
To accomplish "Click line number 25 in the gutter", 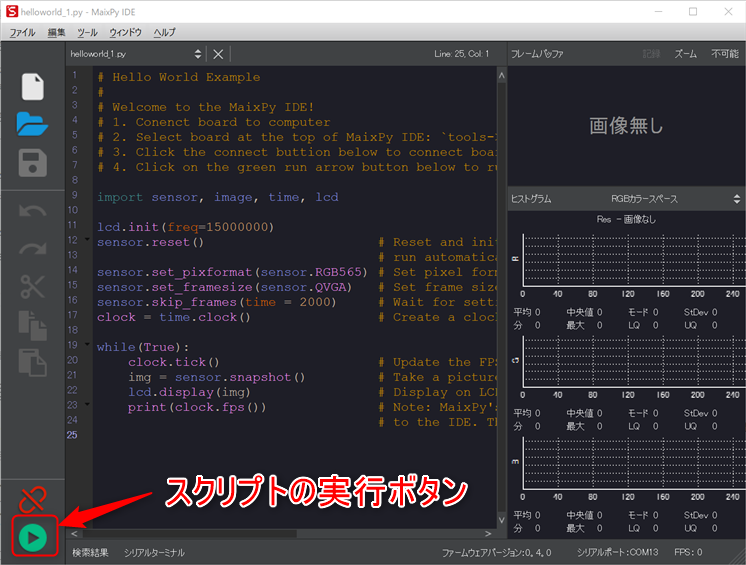I will point(72,435).
